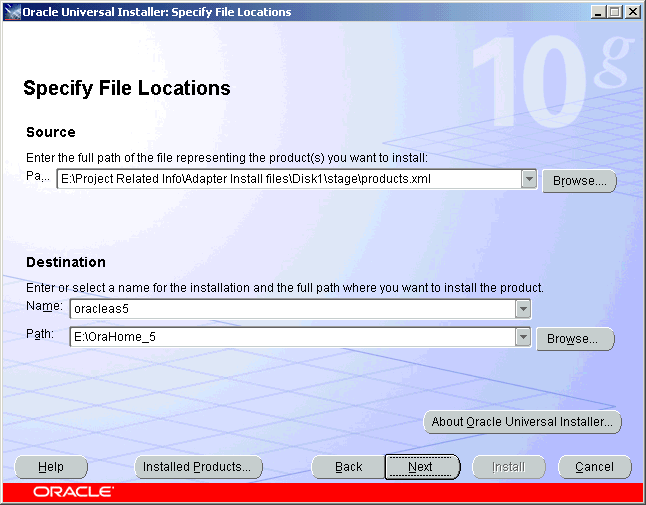Screen dimensions: 646x505
Task: Go to the previous step with Back
Action: 349,467
